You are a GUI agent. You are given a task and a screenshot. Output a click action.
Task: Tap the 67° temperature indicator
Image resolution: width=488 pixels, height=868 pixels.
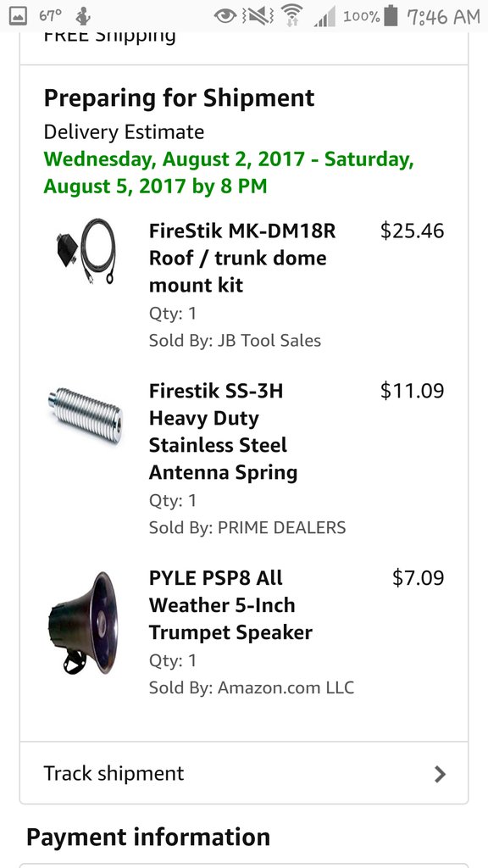[50, 15]
